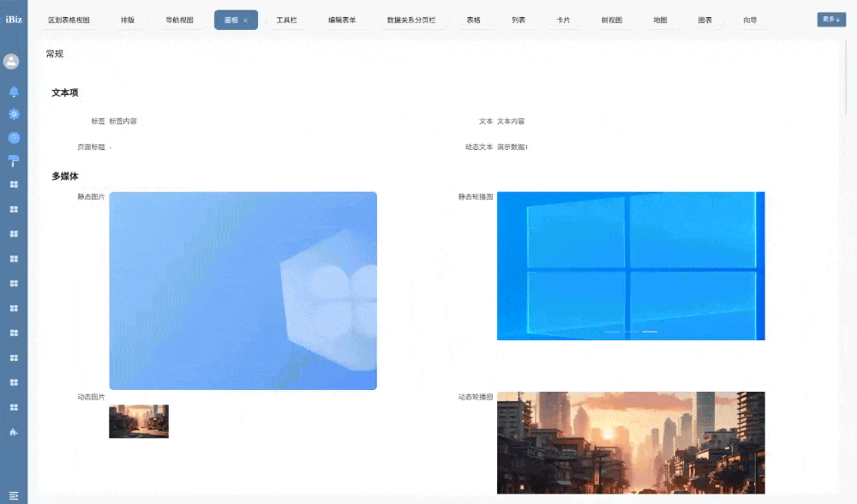This screenshot has height=504, width=857.
Task: Switch to the 区划表格视图 tab
Action: [x=69, y=21]
